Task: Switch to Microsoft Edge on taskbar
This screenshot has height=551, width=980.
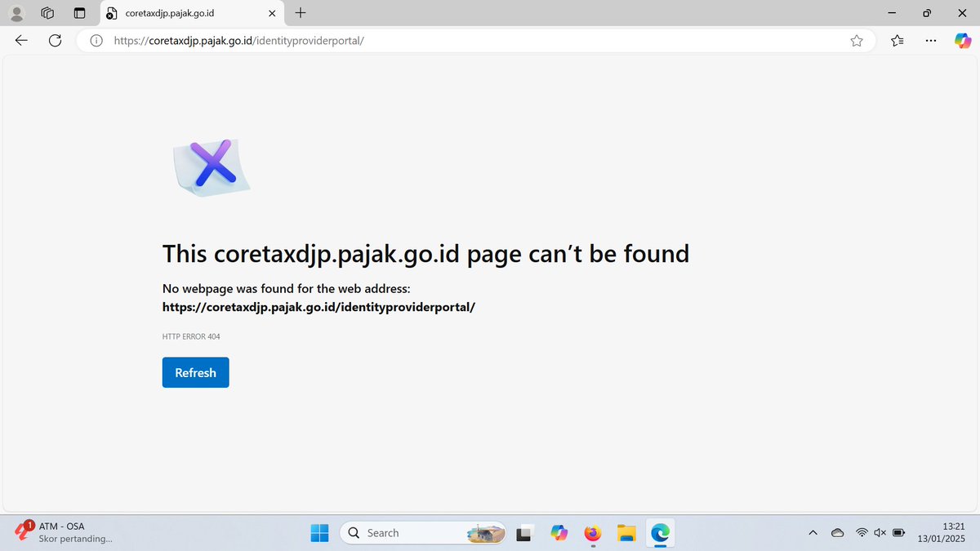Action: pos(660,533)
